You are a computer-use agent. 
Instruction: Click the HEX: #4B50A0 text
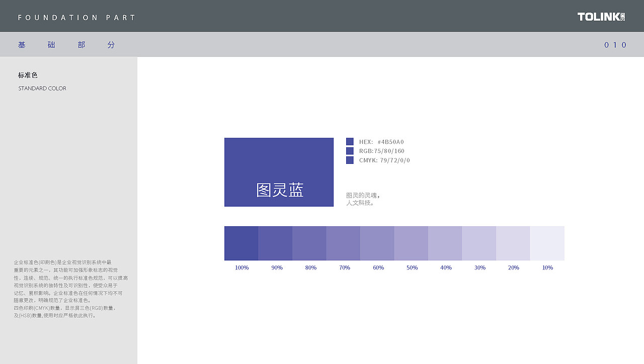pyautogui.click(x=381, y=142)
